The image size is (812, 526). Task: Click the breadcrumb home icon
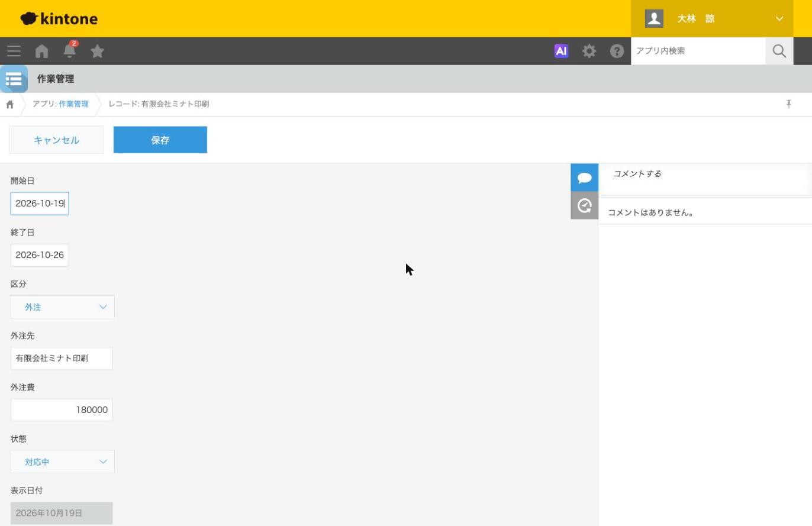9,104
